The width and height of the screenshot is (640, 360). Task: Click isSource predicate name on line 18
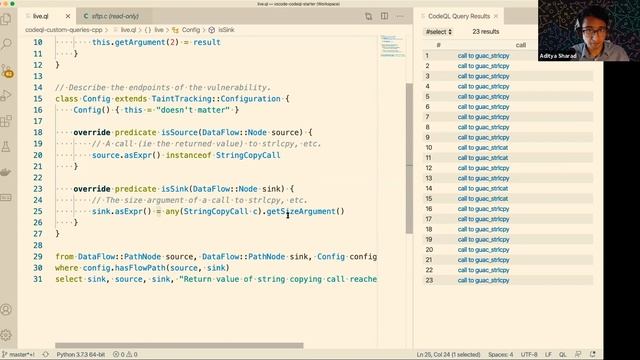click(x=179, y=132)
